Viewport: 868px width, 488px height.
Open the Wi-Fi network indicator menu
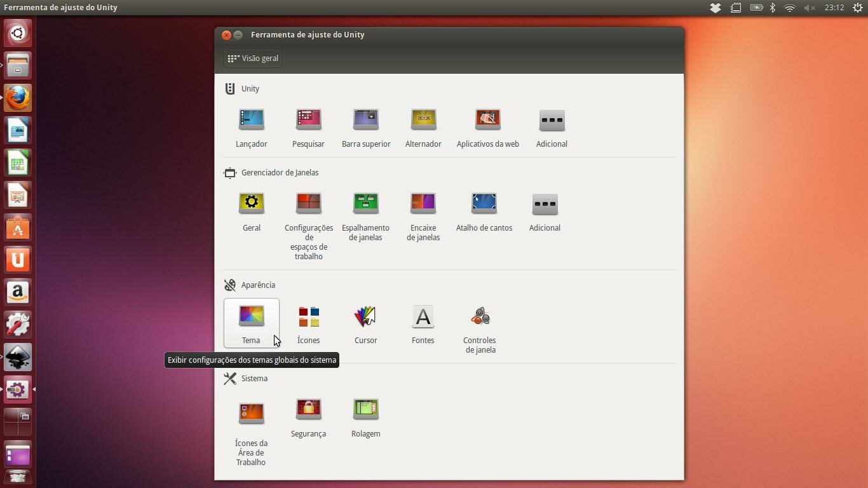point(790,8)
